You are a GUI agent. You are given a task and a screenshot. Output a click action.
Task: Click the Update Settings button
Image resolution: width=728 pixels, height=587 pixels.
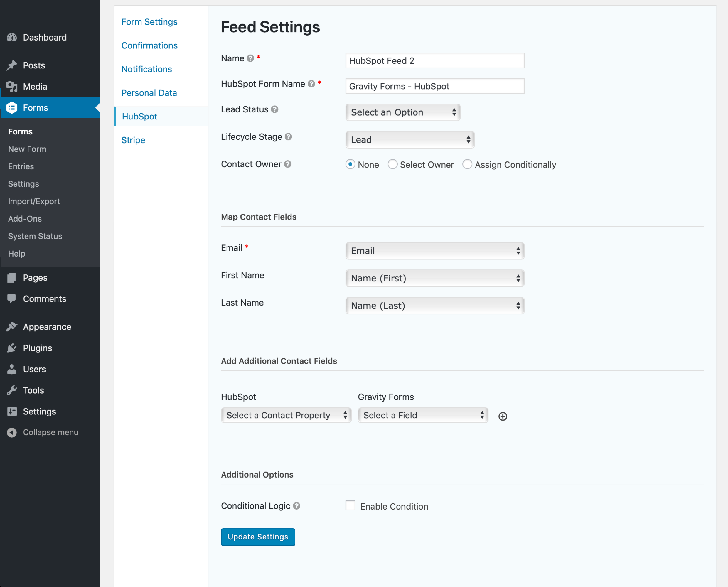click(x=258, y=537)
